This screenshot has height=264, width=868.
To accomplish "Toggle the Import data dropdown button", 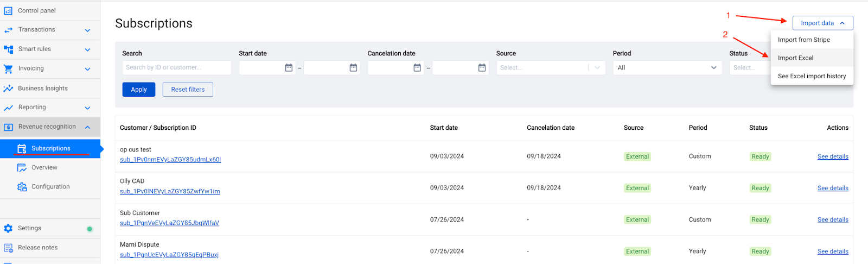I will (x=822, y=23).
